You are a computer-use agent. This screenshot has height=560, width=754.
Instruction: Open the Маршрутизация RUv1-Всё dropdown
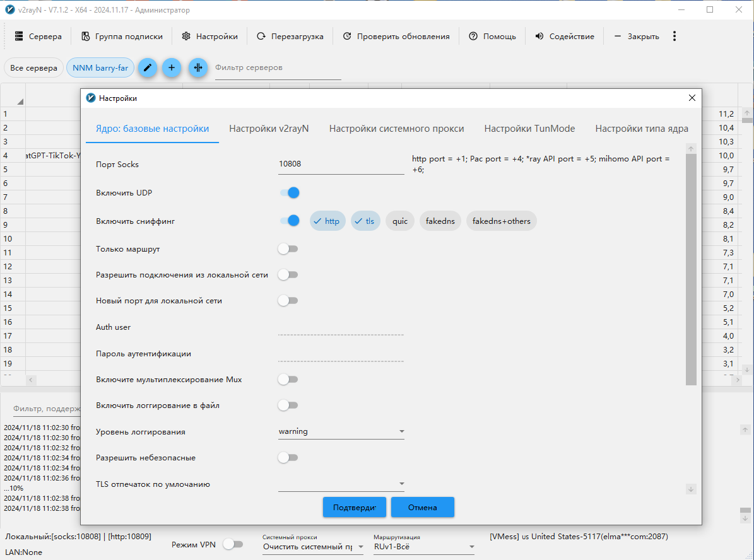point(471,547)
